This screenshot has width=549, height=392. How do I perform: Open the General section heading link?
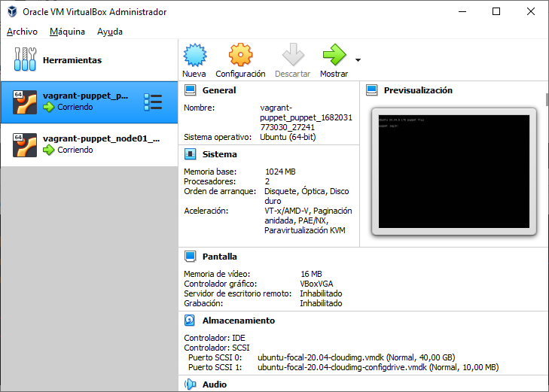(219, 90)
